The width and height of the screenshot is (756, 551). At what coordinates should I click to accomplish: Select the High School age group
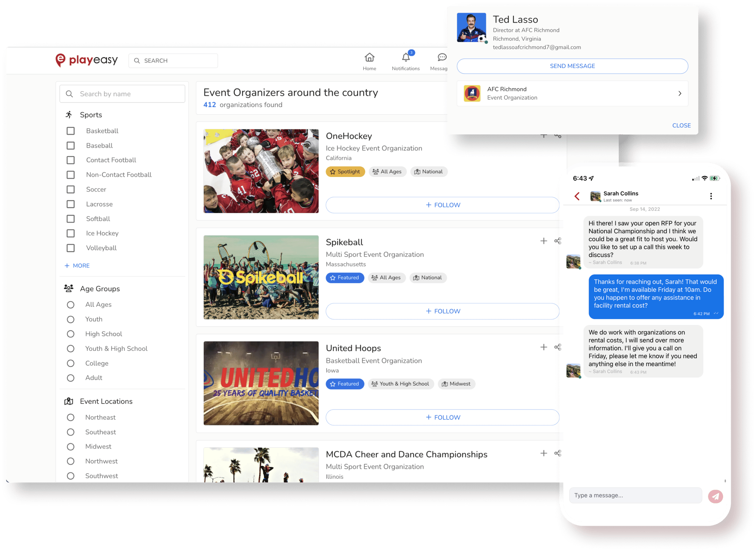71,334
